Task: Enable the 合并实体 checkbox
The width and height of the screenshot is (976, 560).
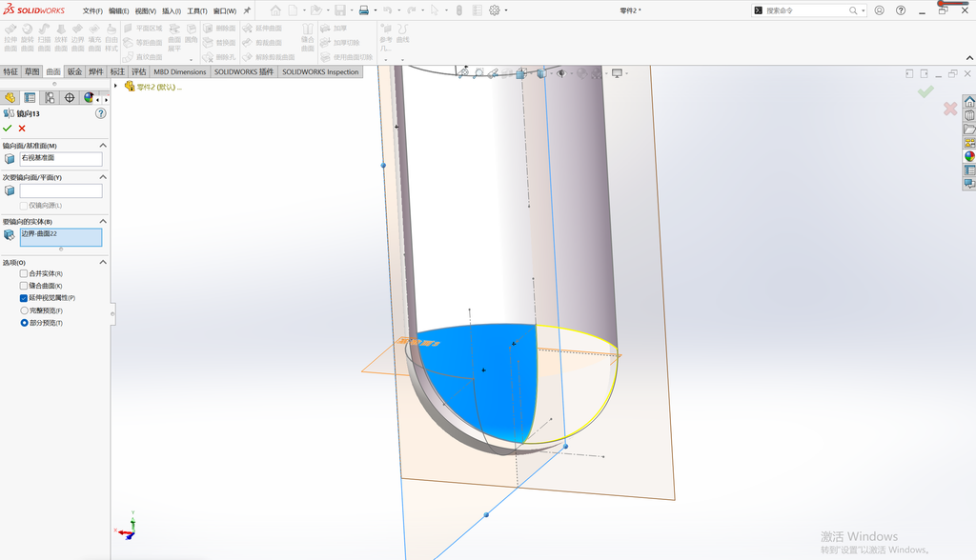Action: (x=24, y=273)
